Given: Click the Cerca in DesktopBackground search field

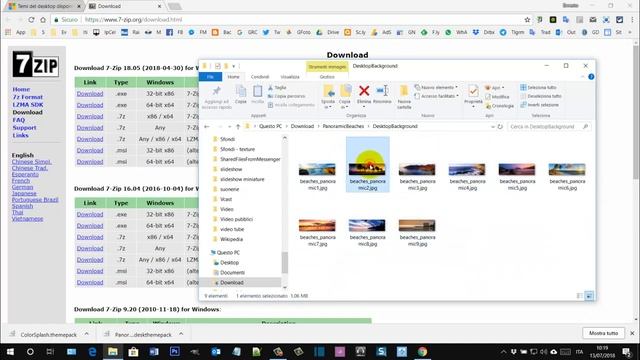Looking at the screenshot, I should coord(549,127).
